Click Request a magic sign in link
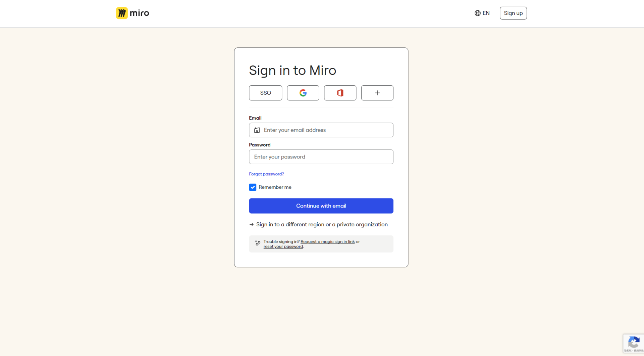644x356 pixels. tap(327, 241)
